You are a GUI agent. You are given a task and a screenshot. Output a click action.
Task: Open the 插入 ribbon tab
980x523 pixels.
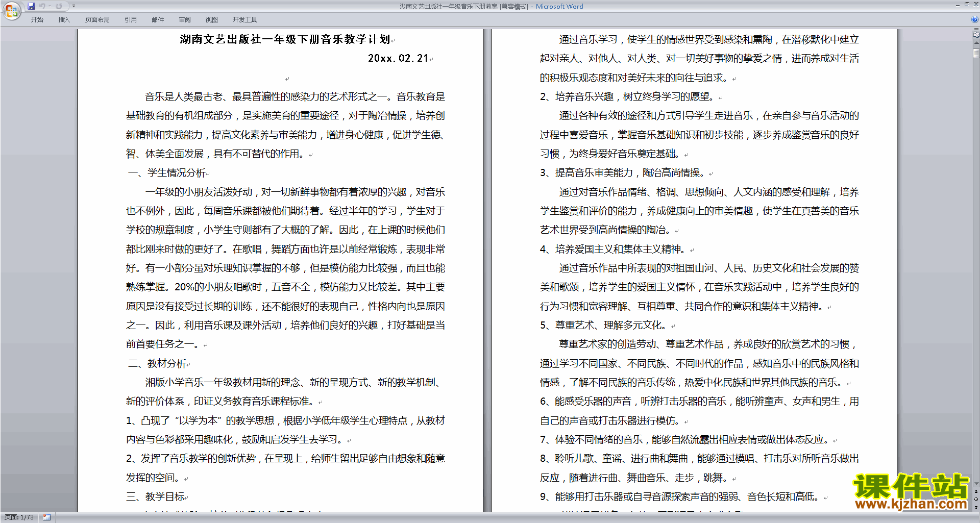(64, 20)
